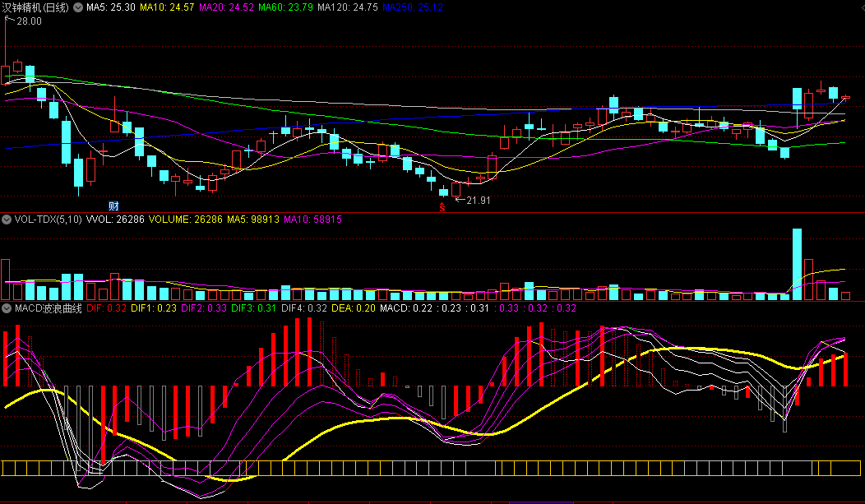865x504 pixels.
Task: Click the MA120: 24.75 label
Action: tap(348, 7)
